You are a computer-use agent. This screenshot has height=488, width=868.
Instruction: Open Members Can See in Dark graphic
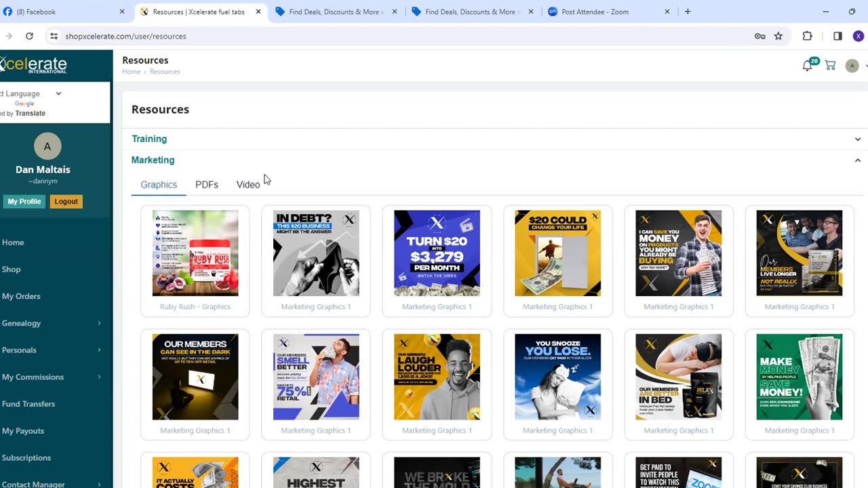195,377
